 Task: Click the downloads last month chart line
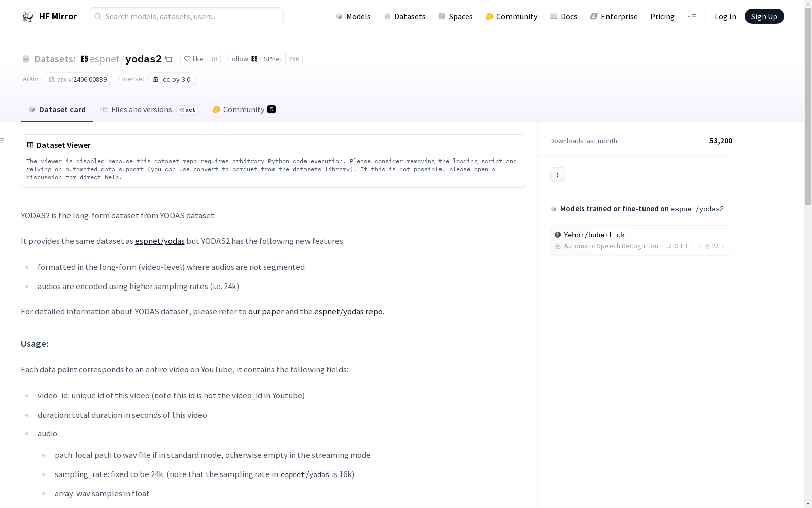coord(663,142)
